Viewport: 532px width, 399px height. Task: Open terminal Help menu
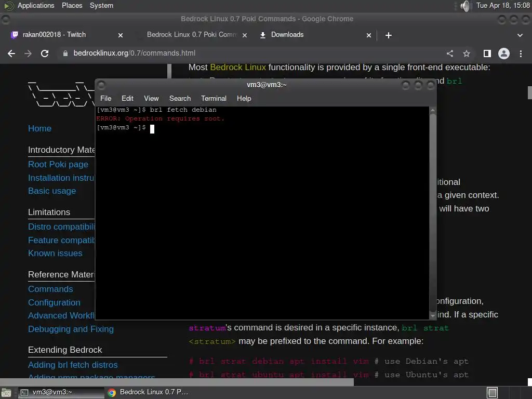(x=244, y=98)
